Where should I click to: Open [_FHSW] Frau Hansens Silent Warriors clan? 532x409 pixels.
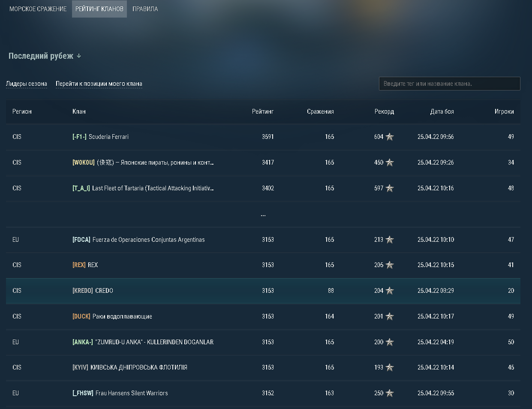[x=120, y=393]
